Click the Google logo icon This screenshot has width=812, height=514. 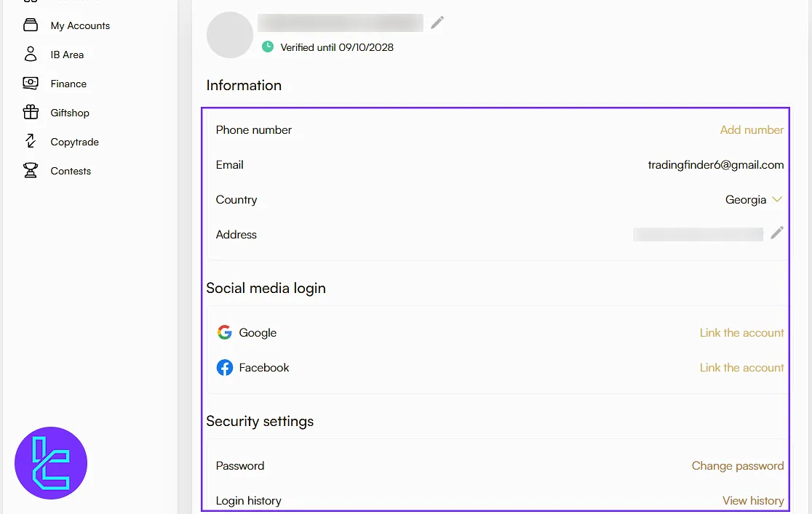pos(225,333)
